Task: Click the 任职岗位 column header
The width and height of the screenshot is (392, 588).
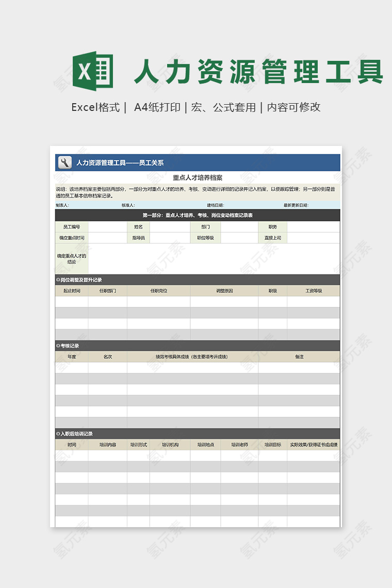Action: (x=159, y=290)
